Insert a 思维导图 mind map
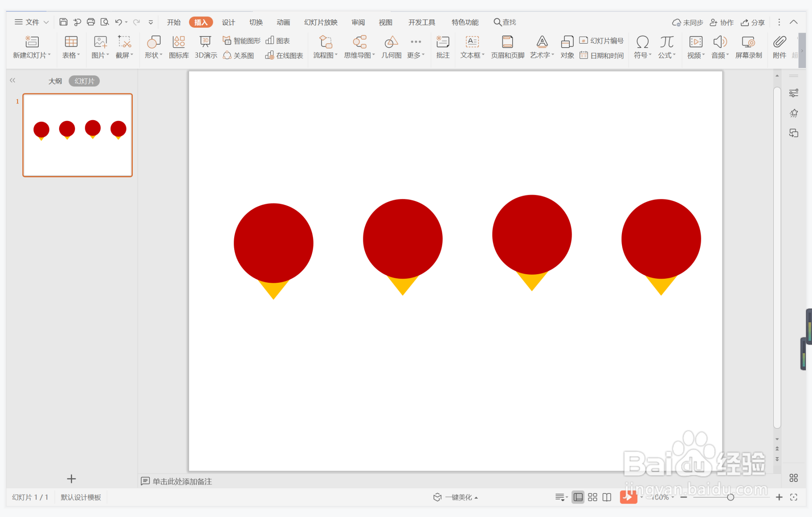 [x=360, y=47]
